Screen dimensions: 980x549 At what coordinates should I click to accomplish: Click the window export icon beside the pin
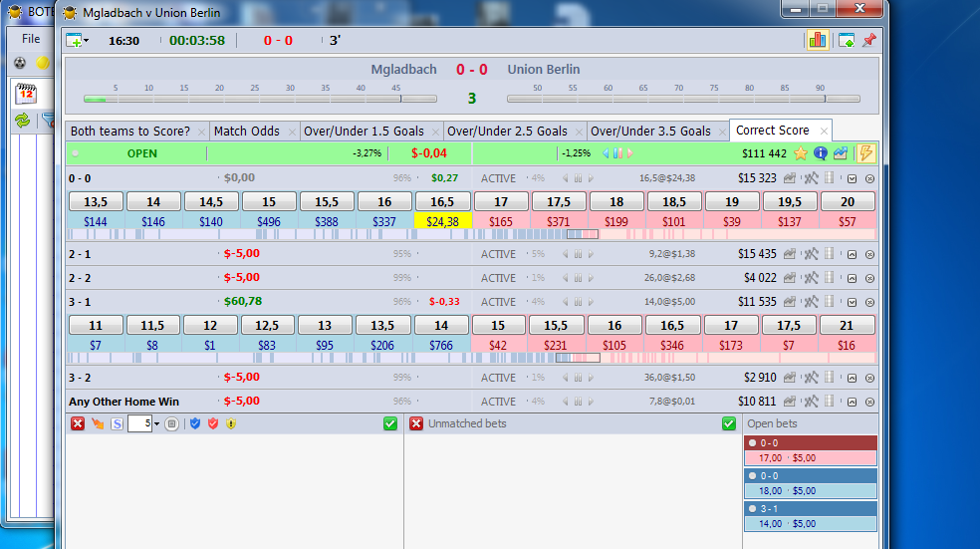(847, 41)
